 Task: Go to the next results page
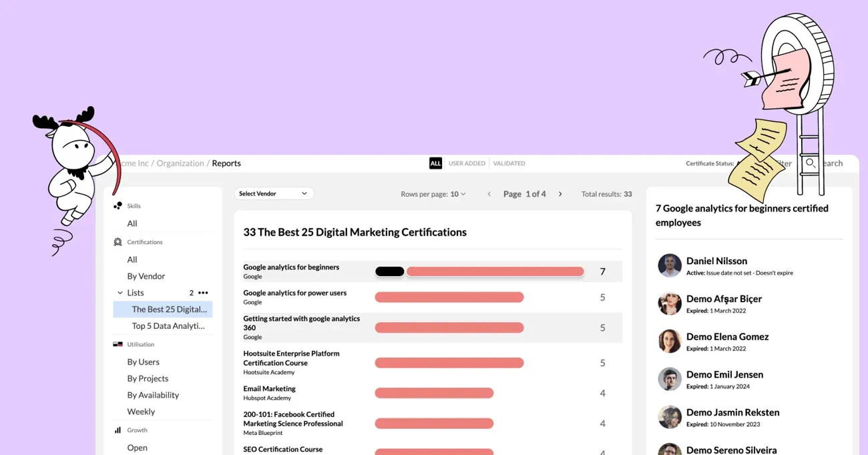pyautogui.click(x=560, y=194)
